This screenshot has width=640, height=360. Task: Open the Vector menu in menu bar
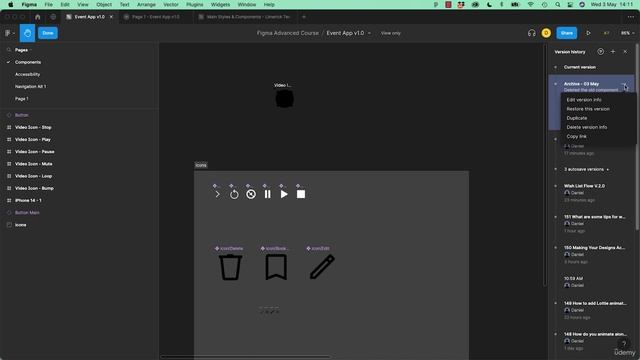coord(171,4)
